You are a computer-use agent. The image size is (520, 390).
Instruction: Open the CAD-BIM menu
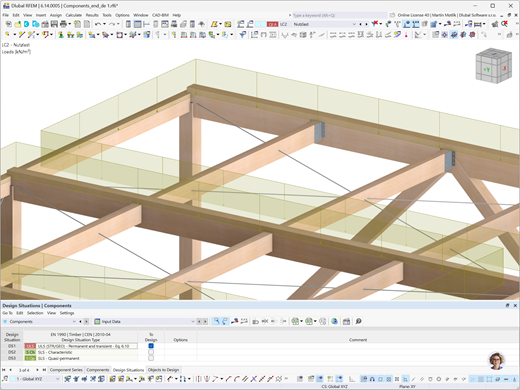(160, 15)
